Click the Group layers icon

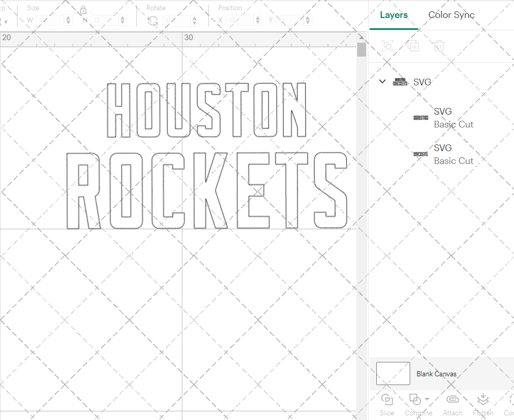(x=388, y=46)
